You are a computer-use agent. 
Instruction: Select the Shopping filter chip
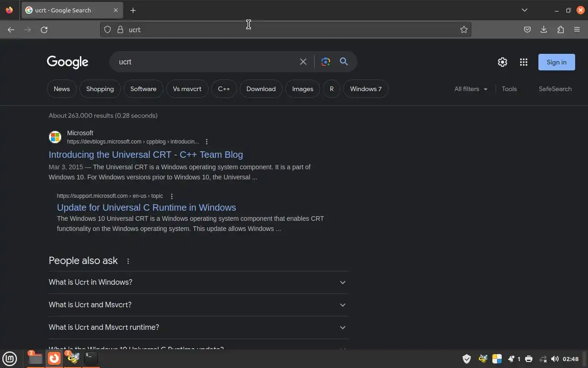coord(100,89)
